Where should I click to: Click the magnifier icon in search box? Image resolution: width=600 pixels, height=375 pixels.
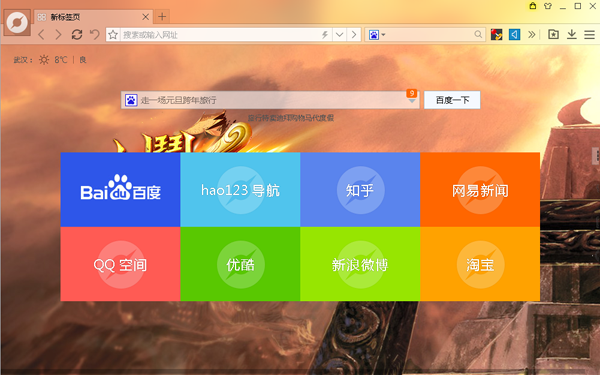pos(478,35)
